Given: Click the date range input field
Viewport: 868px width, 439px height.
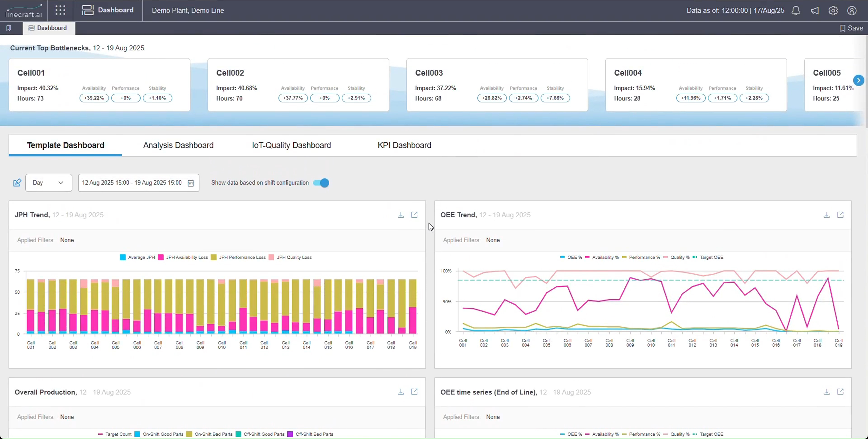Looking at the screenshot, I should point(139,183).
